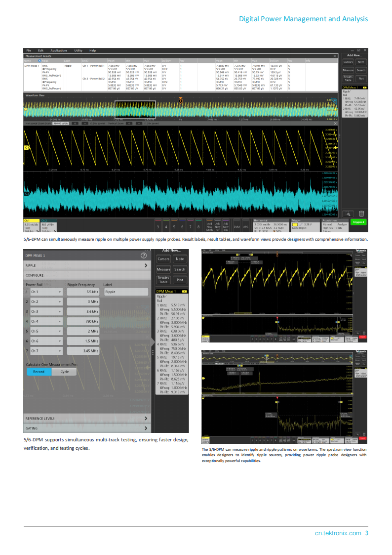Click Note button beside DPM MEAS 1 panel
Viewport: 392px width, 555px height.
[180, 259]
